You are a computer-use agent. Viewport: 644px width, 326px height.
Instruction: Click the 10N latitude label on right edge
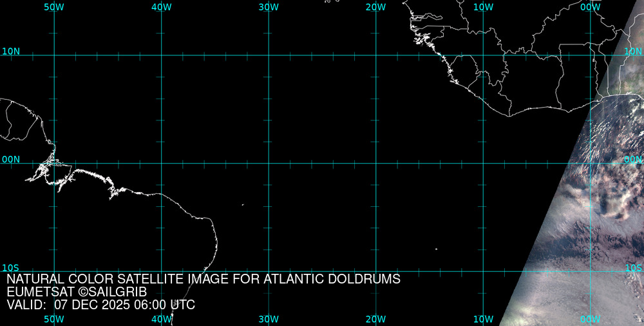pos(633,51)
